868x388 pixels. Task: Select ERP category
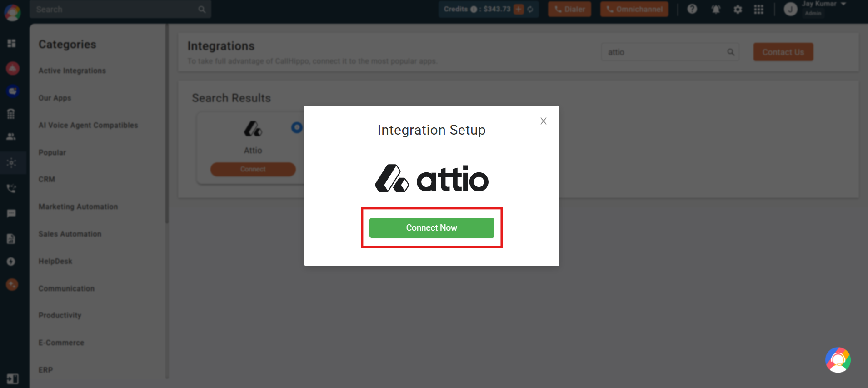46,370
